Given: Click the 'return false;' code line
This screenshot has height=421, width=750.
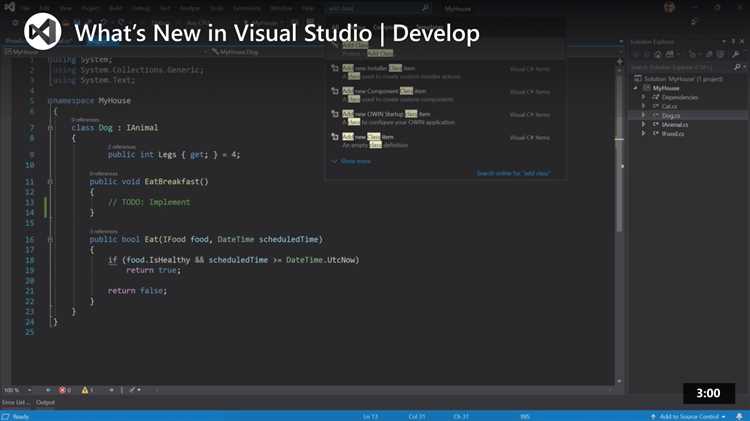Looking at the screenshot, I should (x=137, y=291).
